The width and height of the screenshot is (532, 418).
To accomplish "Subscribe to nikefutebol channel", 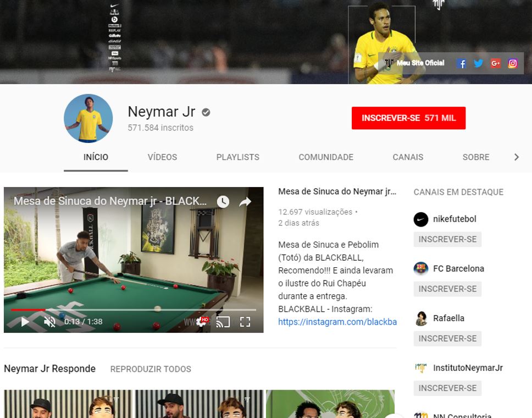I will point(447,239).
